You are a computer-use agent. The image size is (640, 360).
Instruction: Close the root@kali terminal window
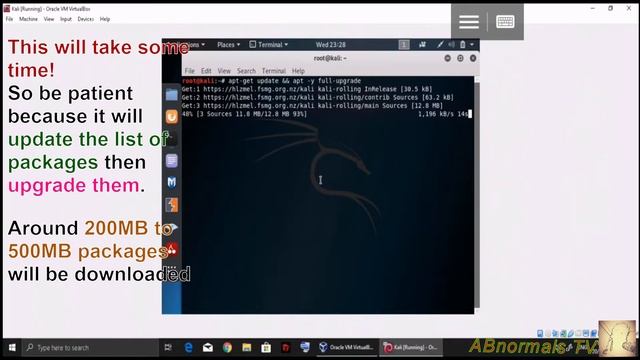(473, 58)
